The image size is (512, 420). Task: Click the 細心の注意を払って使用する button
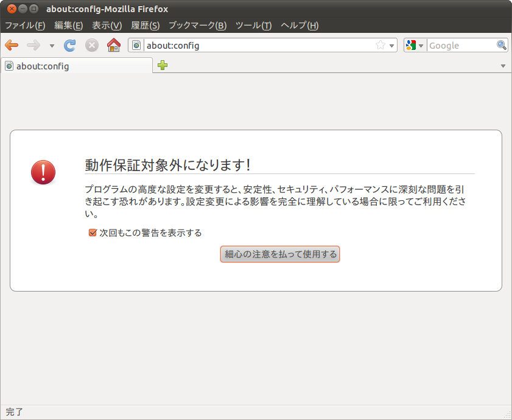(280, 254)
